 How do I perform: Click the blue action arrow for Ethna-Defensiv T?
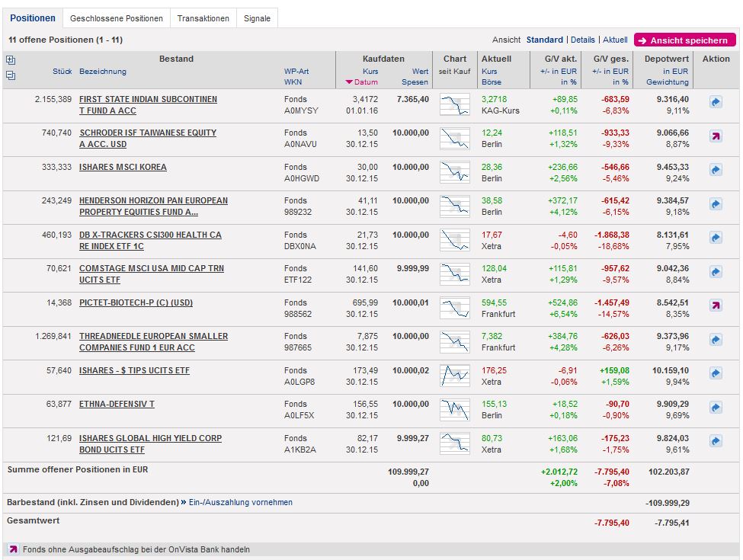point(716,407)
